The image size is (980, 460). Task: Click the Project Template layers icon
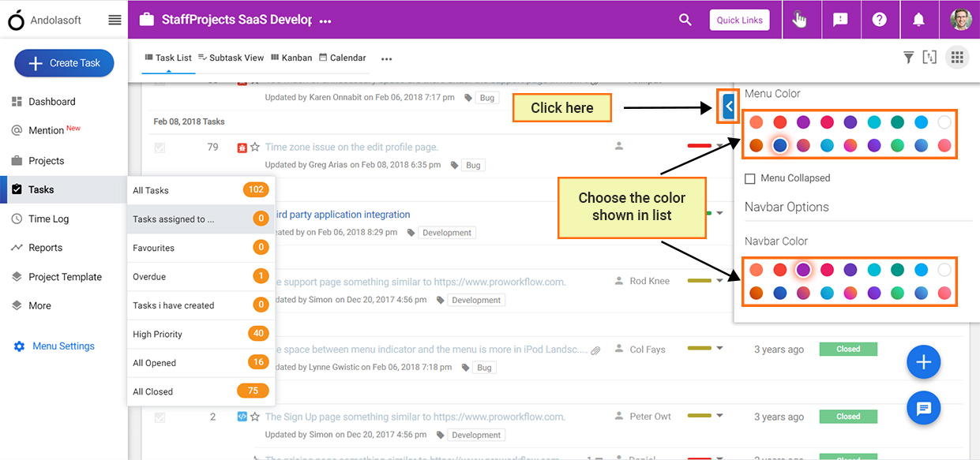click(17, 277)
